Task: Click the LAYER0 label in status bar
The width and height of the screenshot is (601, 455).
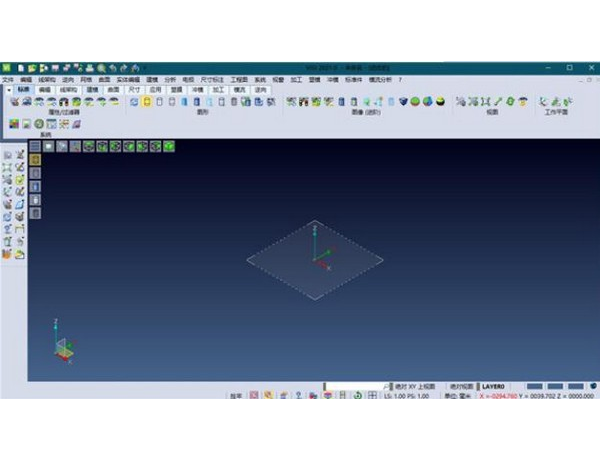Action: (493, 386)
